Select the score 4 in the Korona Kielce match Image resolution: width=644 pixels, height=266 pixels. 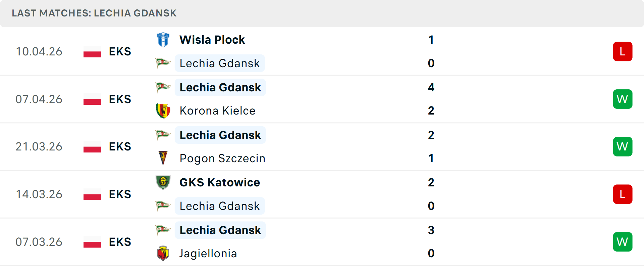431,87
